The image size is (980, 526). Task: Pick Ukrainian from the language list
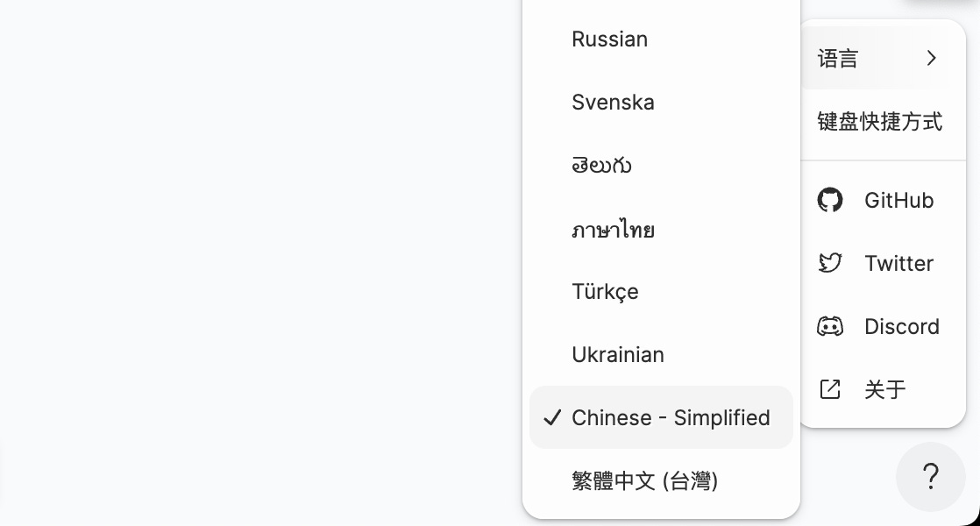click(618, 355)
